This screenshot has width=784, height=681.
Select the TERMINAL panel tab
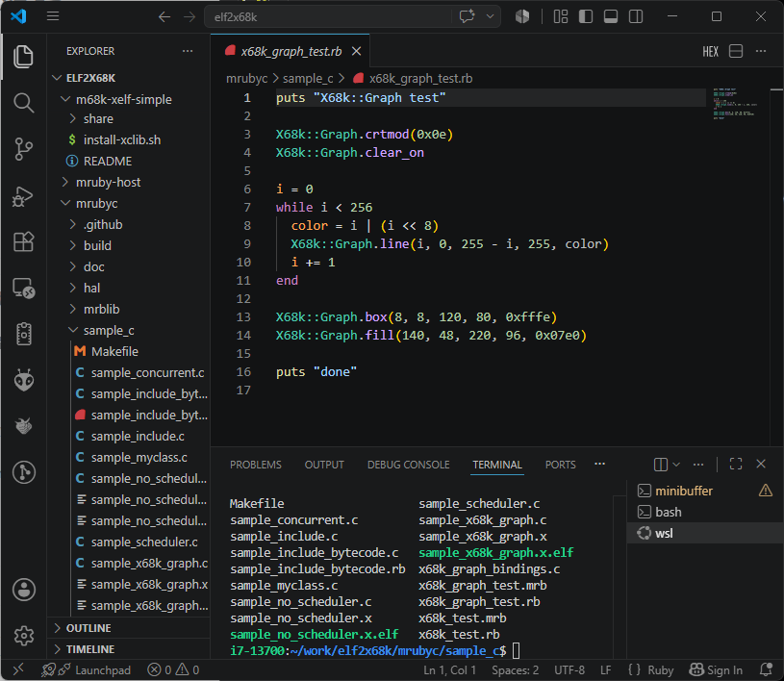click(497, 465)
